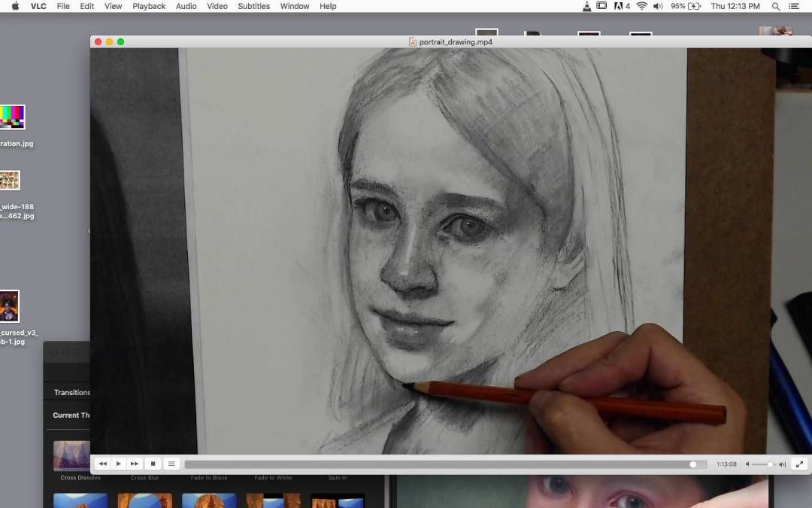Image resolution: width=812 pixels, height=508 pixels.
Task: Select the Cross Dissolve transition thumbnail
Action: [72, 455]
